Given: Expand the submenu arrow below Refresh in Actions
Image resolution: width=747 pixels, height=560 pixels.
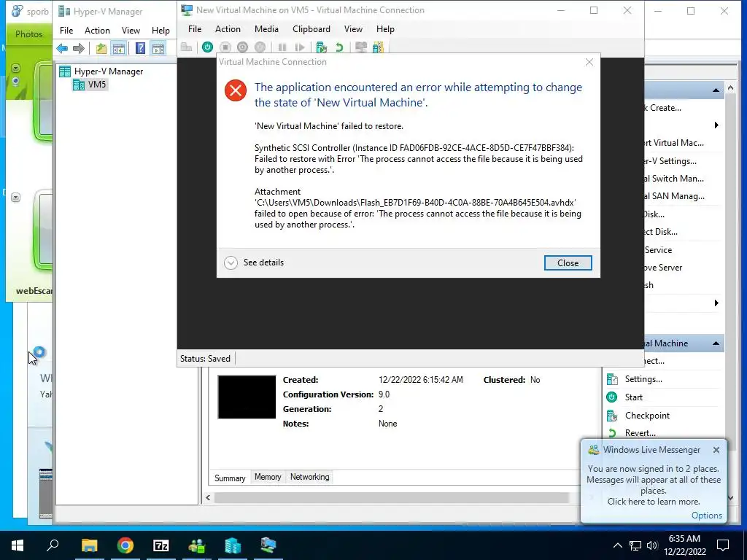Looking at the screenshot, I should (716, 303).
